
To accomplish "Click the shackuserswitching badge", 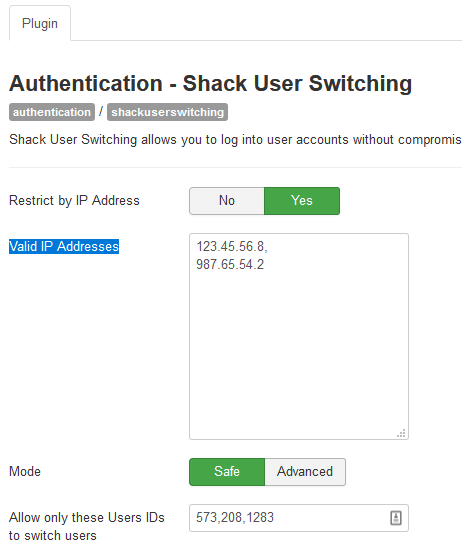I will click(x=167, y=112).
